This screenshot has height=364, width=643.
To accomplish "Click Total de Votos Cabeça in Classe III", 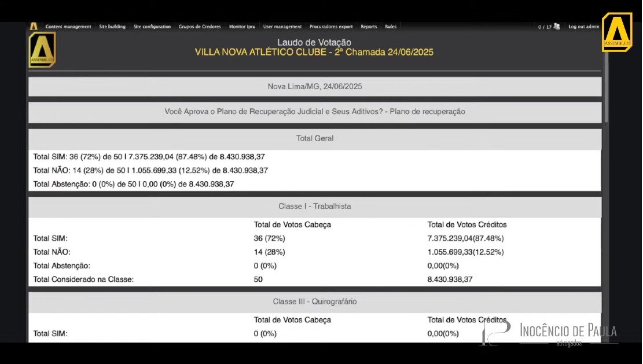I will tap(292, 319).
